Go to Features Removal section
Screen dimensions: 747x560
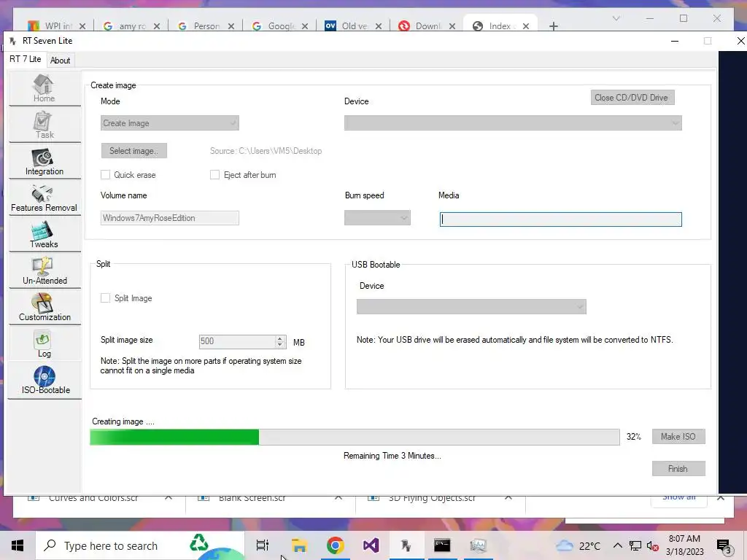point(44,198)
